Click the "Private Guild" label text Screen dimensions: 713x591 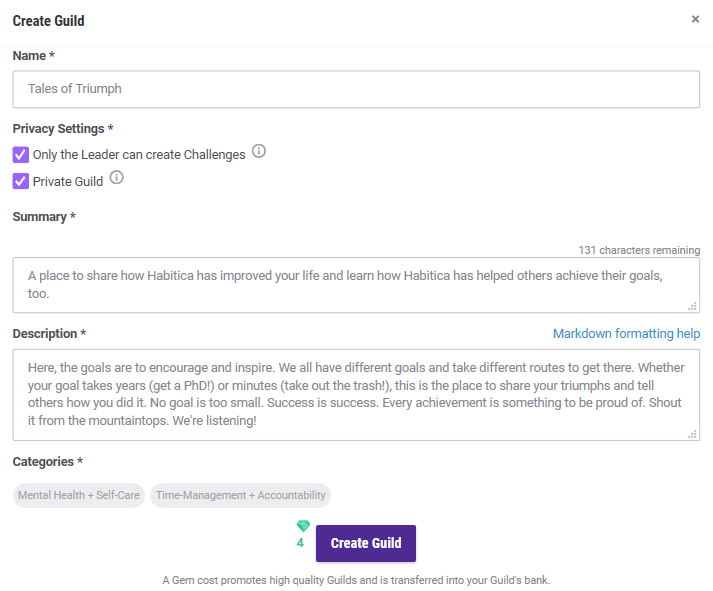[x=68, y=182]
